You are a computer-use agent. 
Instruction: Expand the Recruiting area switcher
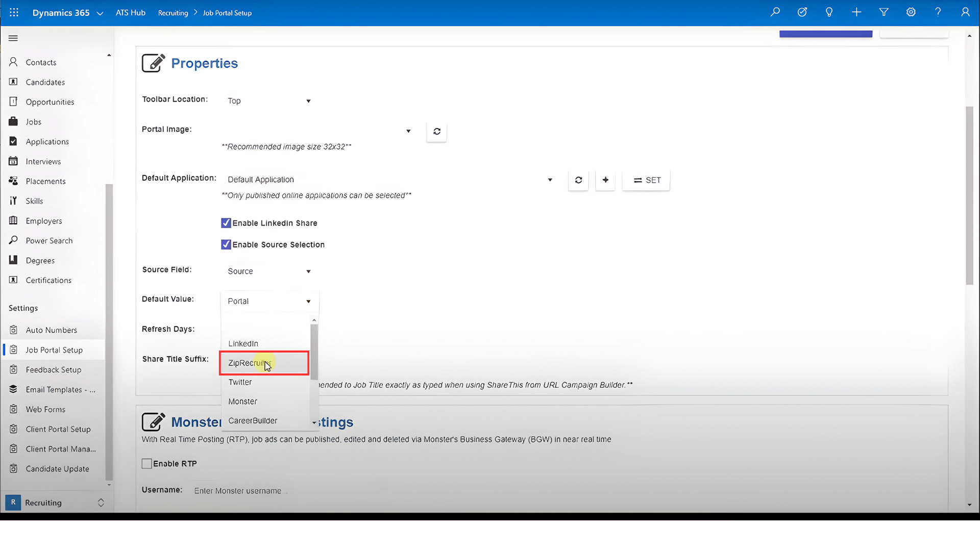pyautogui.click(x=101, y=503)
